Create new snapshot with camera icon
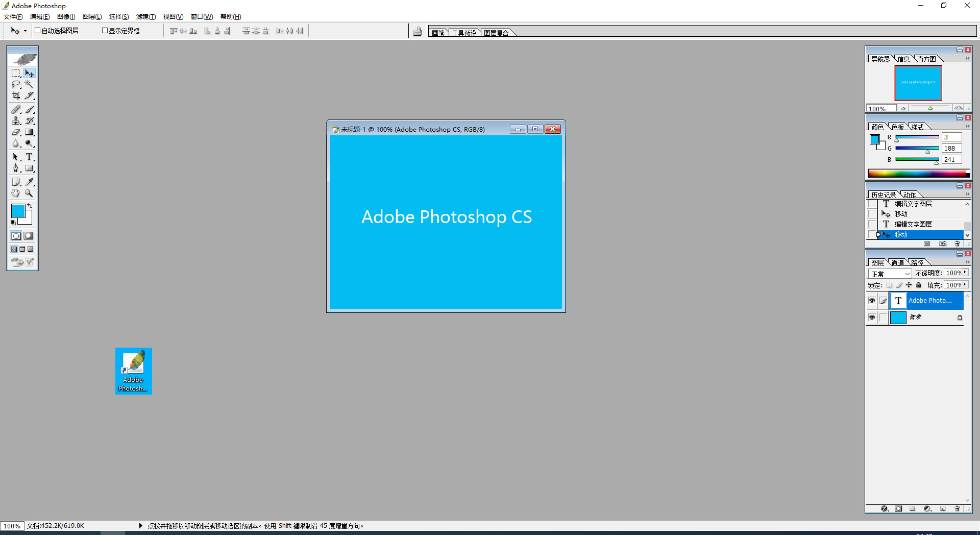This screenshot has height=535, width=980. click(x=943, y=244)
